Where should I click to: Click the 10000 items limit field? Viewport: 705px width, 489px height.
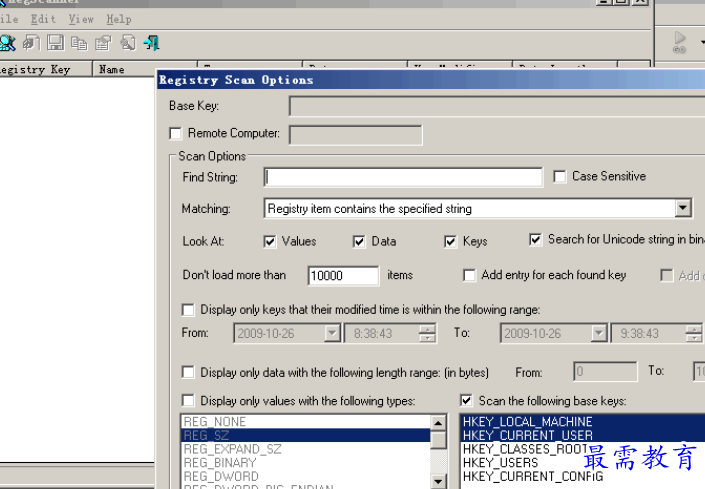[x=343, y=276]
